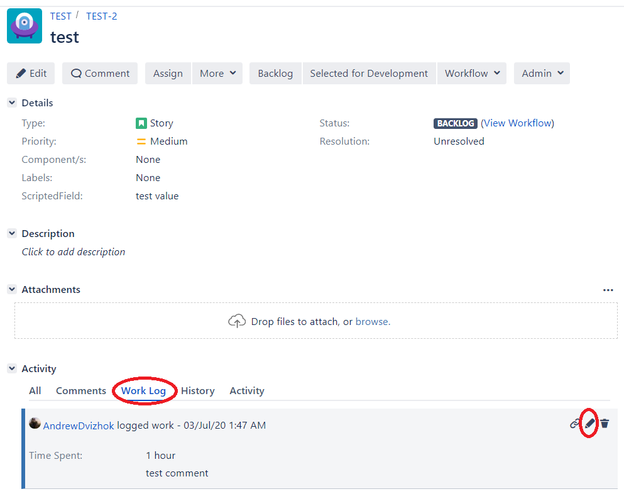
Task: Open the TEST-2 issue key link
Action: [101, 16]
